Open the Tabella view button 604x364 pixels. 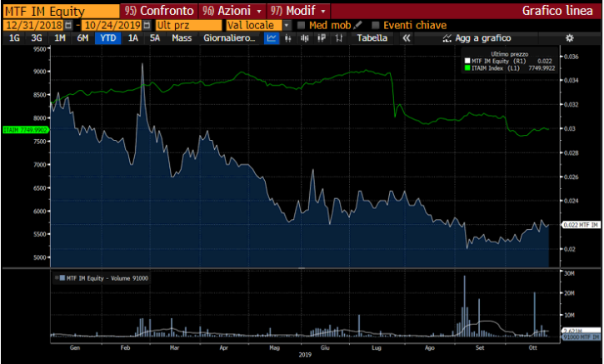pyautogui.click(x=372, y=38)
